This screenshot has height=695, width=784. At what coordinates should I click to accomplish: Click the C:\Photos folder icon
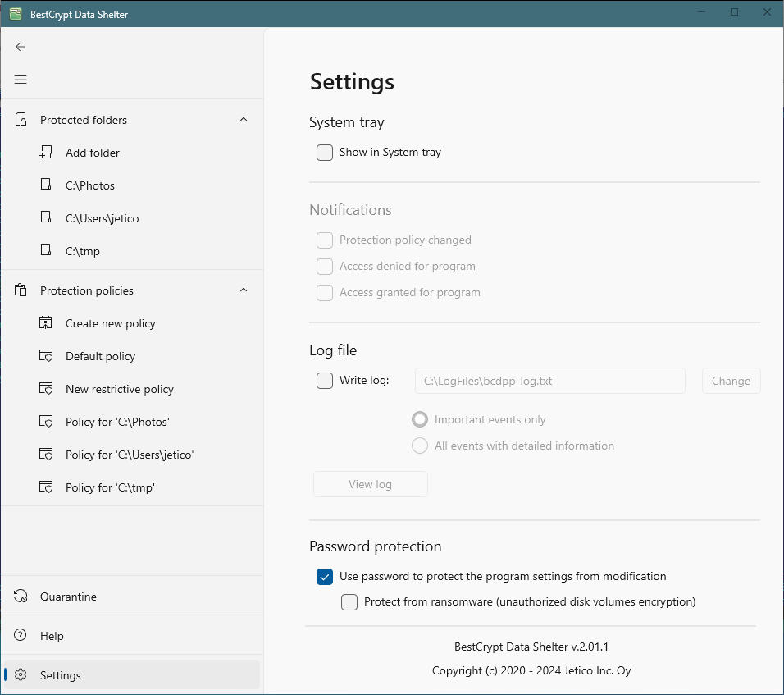(x=46, y=185)
